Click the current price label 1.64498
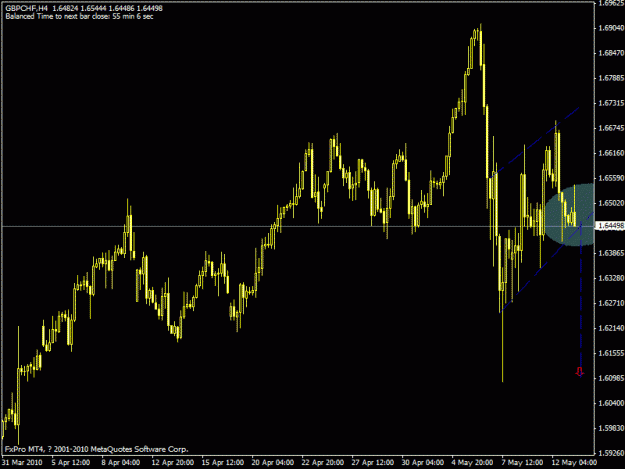625x469 pixels. [611, 226]
